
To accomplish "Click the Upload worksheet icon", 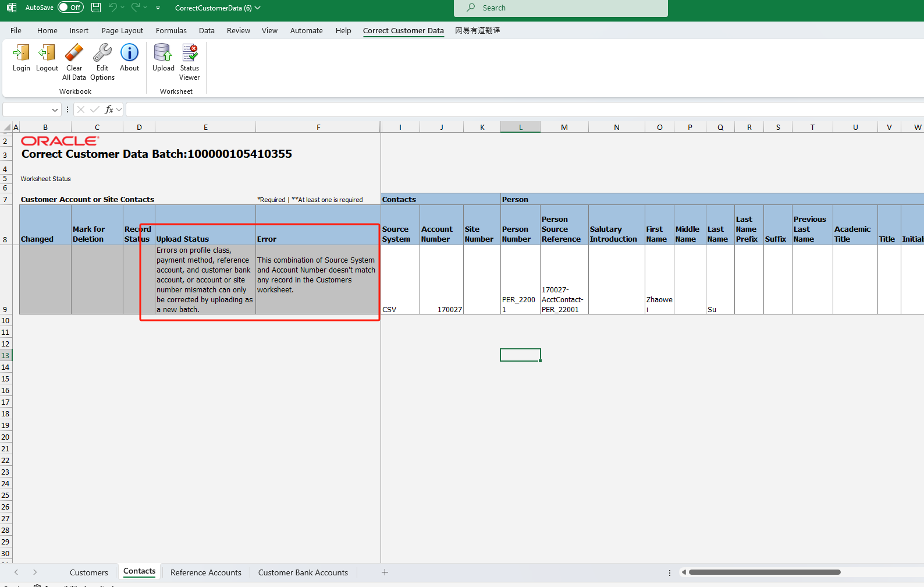I will click(x=163, y=53).
